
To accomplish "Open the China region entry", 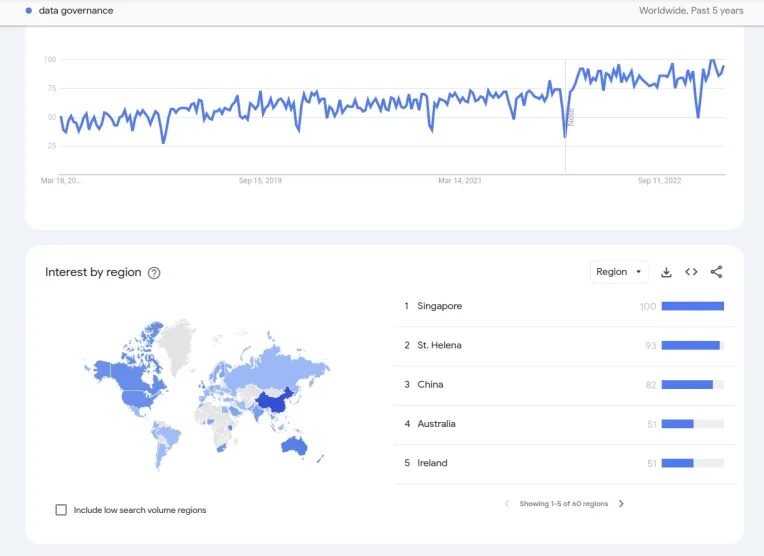I will tap(564, 384).
